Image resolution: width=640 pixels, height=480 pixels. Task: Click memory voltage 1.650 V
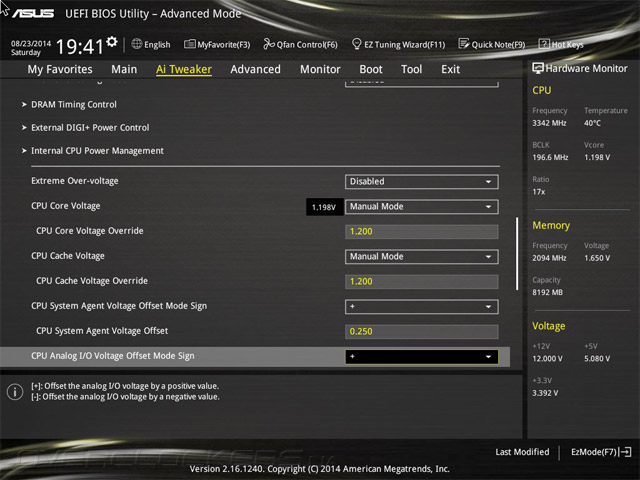[597, 258]
